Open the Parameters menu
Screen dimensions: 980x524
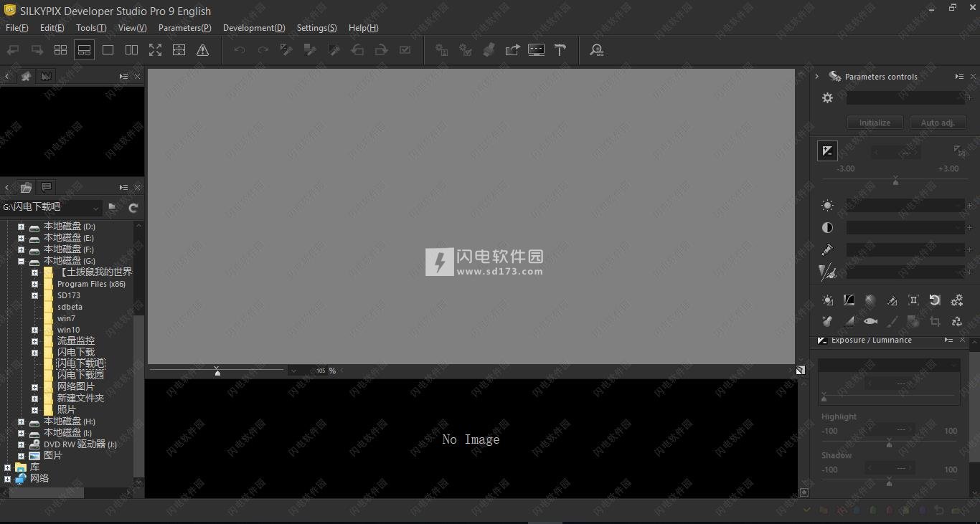(184, 28)
